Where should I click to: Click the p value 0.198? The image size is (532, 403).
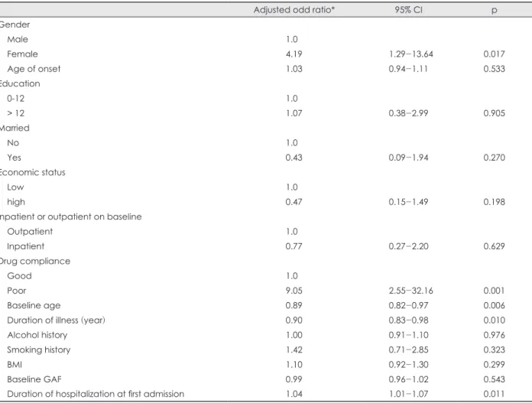(494, 202)
